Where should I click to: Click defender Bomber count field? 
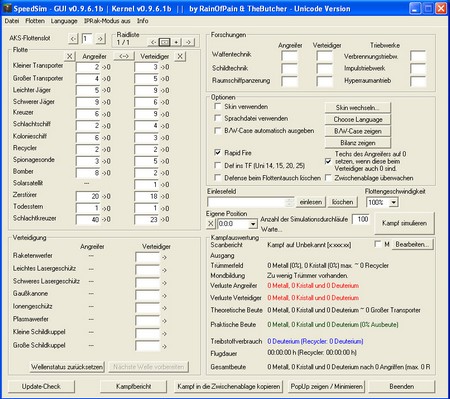coord(146,173)
